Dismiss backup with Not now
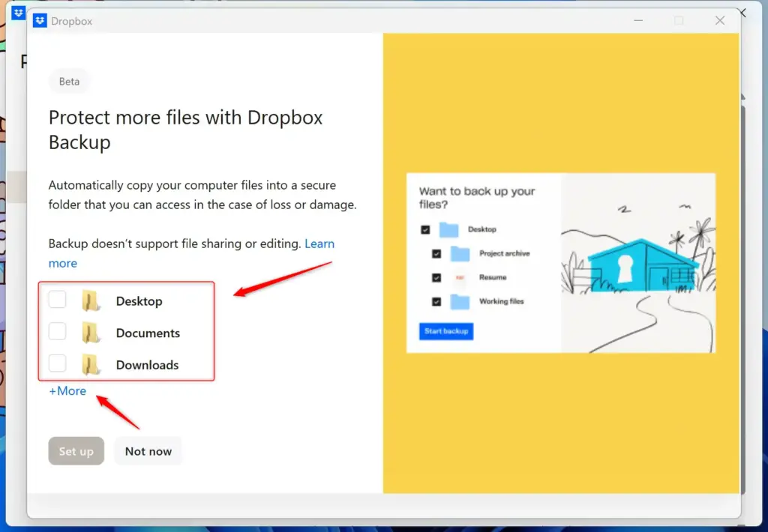This screenshot has width=768, height=532. pyautogui.click(x=148, y=451)
